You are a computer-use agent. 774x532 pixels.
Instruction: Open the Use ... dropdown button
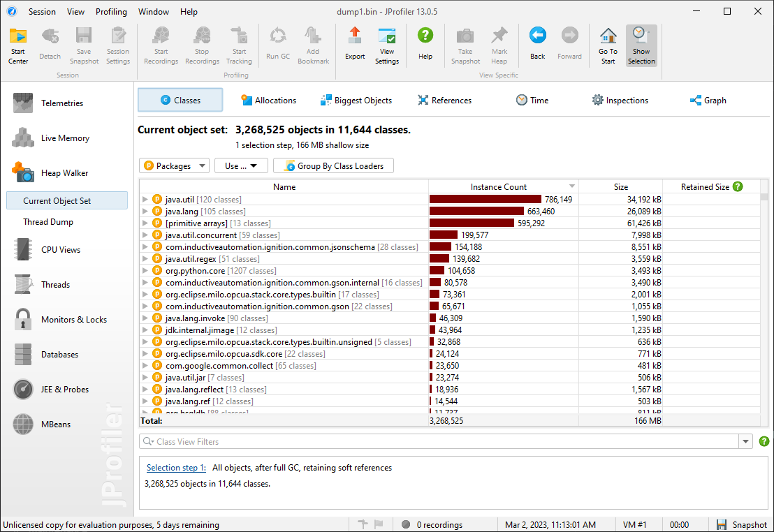coord(241,166)
